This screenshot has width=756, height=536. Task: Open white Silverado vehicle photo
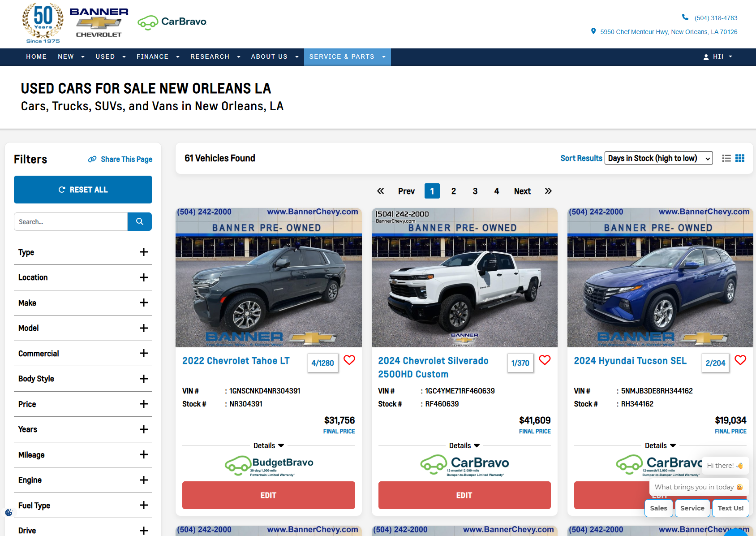(464, 277)
